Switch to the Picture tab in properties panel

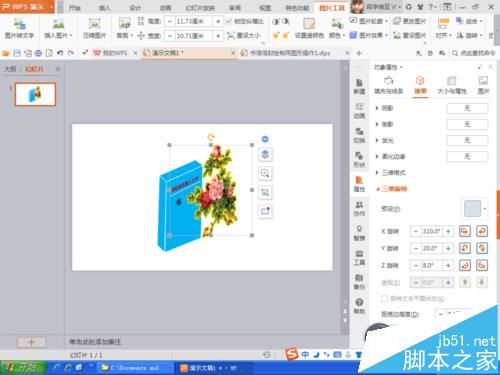tap(483, 85)
